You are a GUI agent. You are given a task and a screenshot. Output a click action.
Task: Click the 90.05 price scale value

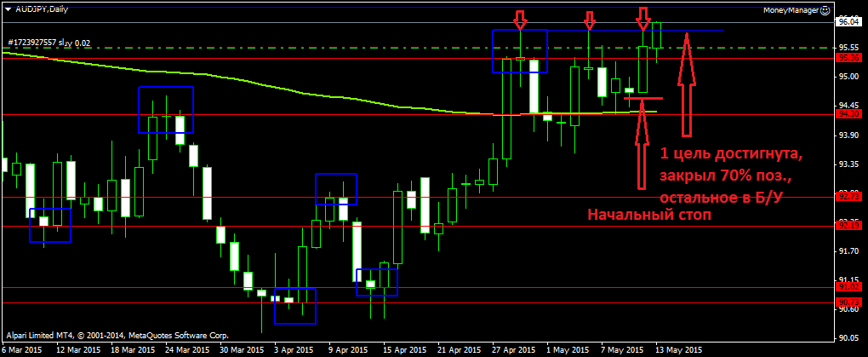(x=848, y=337)
